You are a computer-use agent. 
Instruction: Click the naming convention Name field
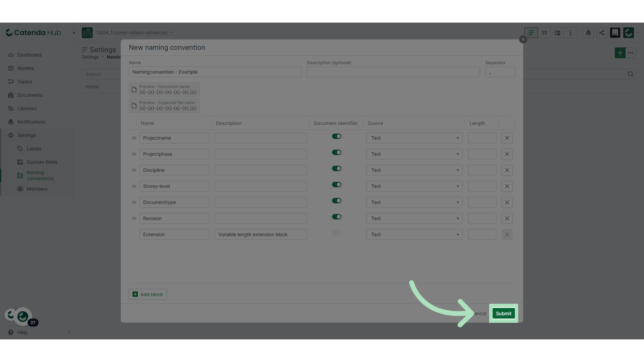[x=215, y=72]
